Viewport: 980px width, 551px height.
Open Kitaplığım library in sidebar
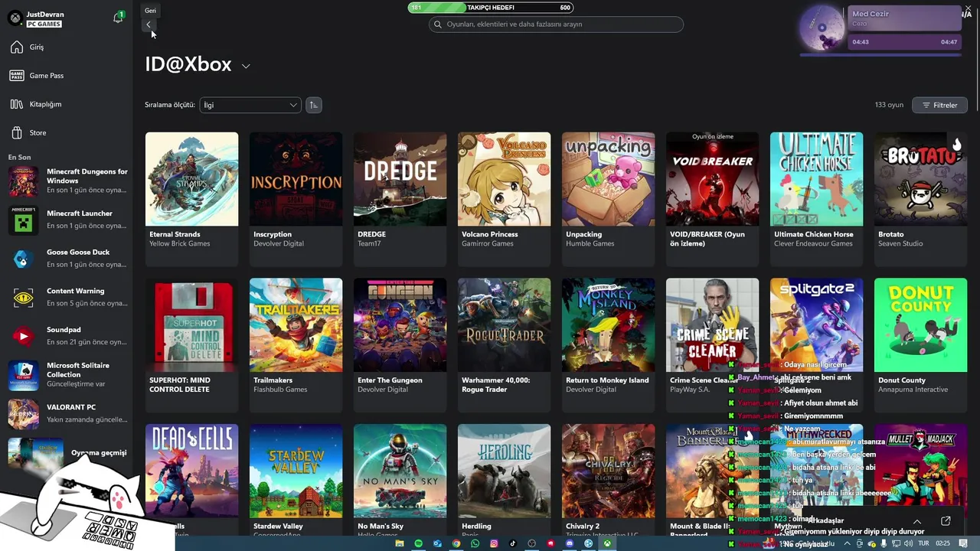67,104
